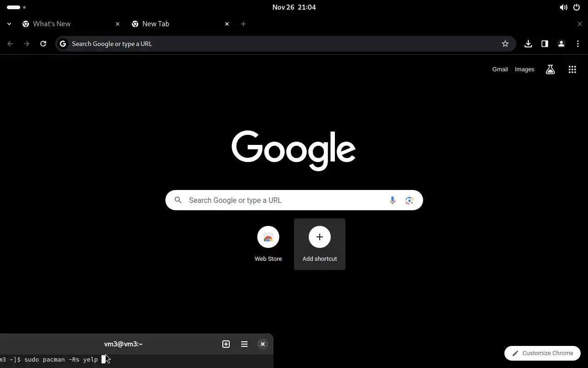This screenshot has width=588, height=368.
Task: Switch to the What's New tab
Action: [71, 24]
